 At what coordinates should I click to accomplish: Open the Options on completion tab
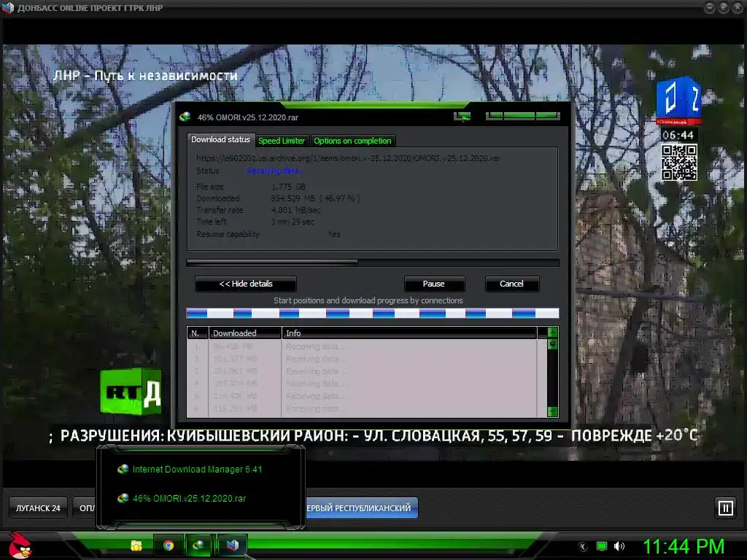(352, 141)
